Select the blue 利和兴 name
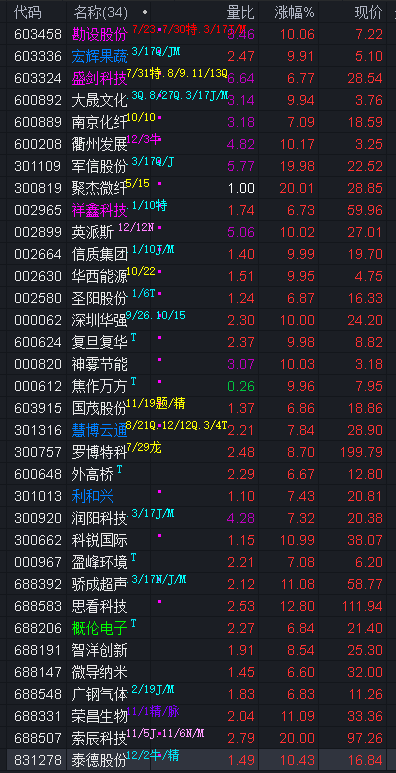396x773 pixels. (x=93, y=495)
